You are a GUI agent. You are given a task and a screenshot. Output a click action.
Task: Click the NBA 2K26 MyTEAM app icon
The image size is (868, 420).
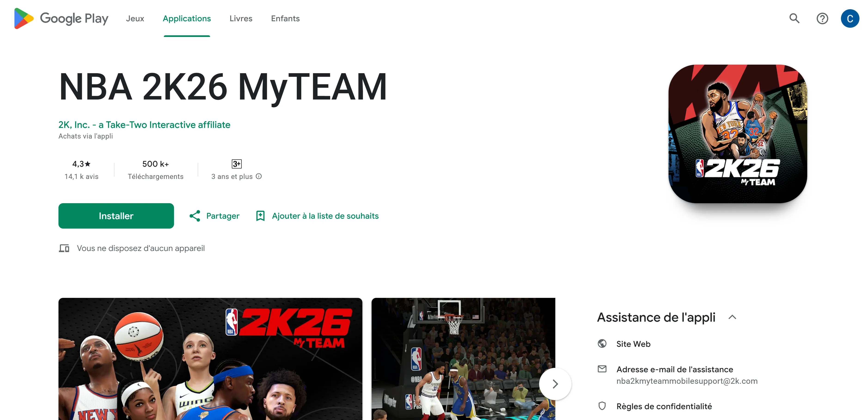point(738,134)
